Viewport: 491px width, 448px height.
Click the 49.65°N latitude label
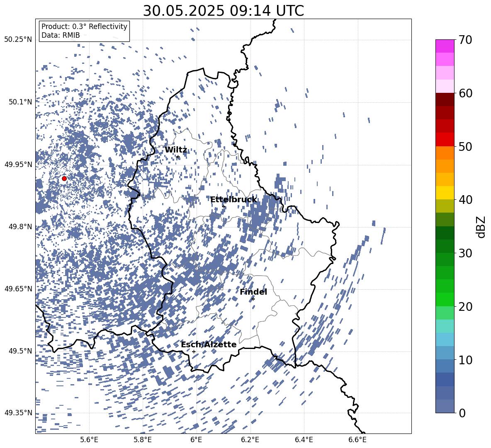point(18,288)
